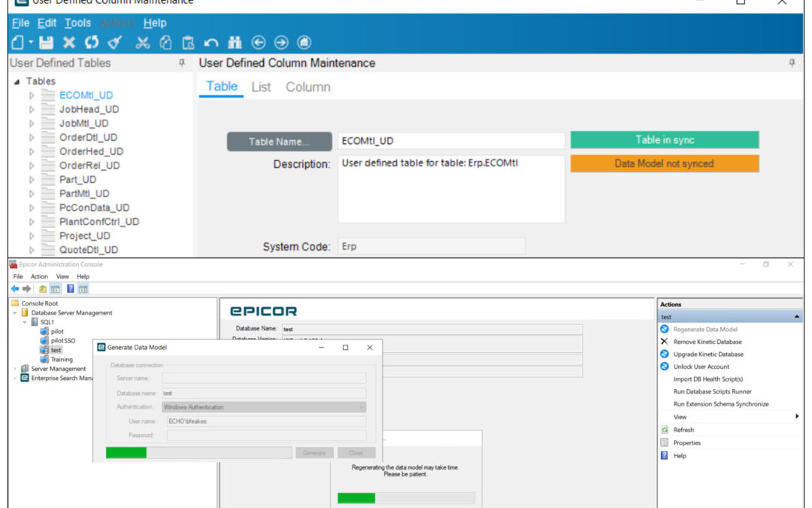812x508 pixels.
Task: Click the Table Name... button
Action: point(279,141)
